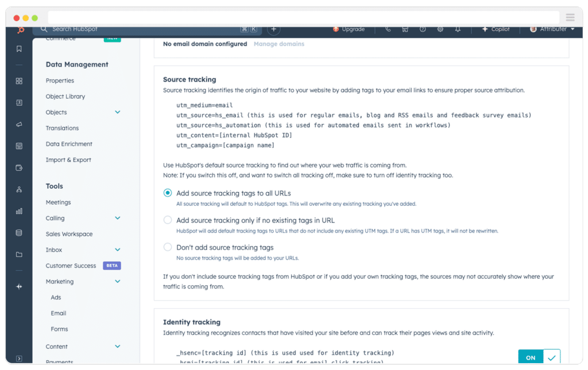Choose 'Don't add source tracking tags'

[x=168, y=247]
